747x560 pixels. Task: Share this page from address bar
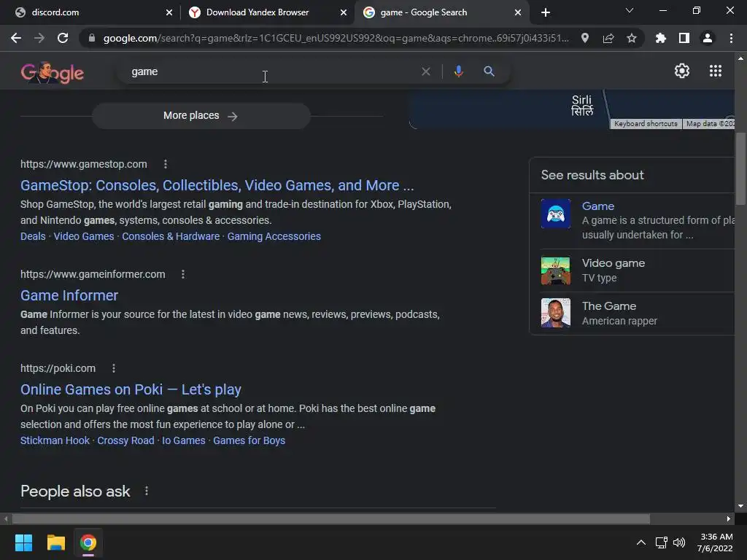coord(608,38)
